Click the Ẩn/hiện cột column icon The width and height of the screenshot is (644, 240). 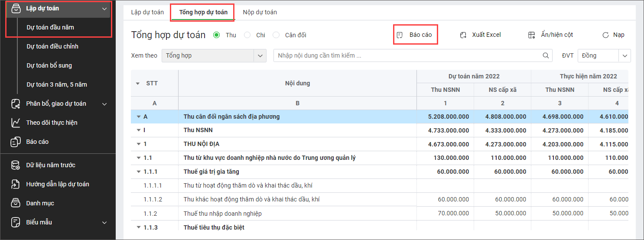pyautogui.click(x=532, y=35)
